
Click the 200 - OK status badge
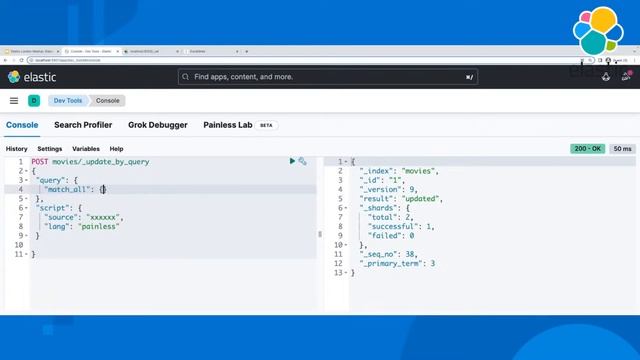point(587,149)
